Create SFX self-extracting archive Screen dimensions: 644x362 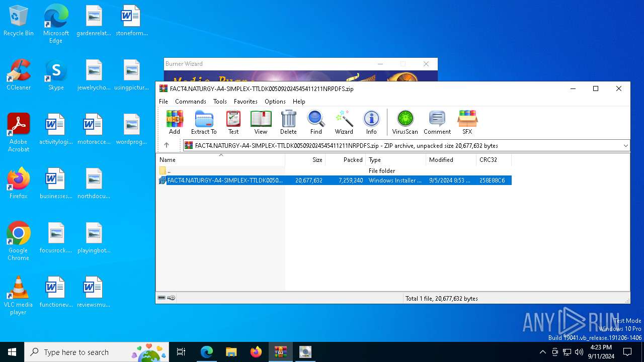click(x=467, y=123)
